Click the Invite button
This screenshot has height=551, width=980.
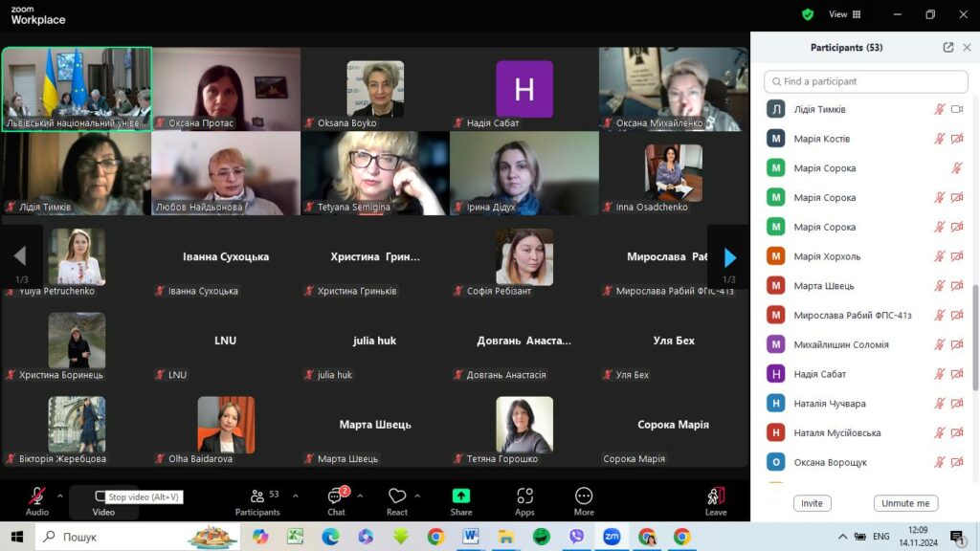click(812, 503)
